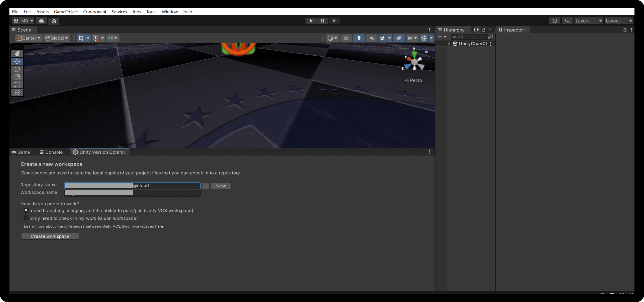Select radio button for Unity VCS workspace
Screen dimensions: 644x302
click(x=26, y=210)
